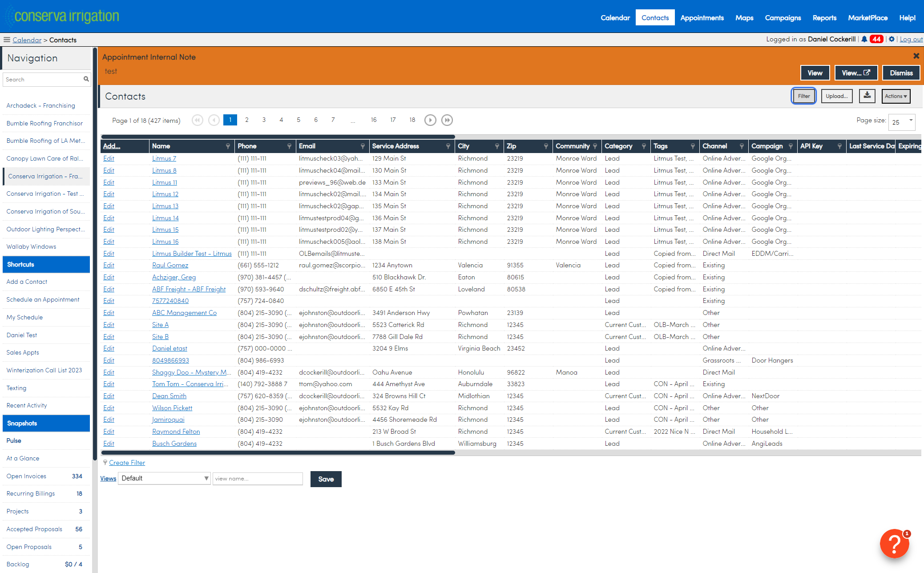
Task: Click the Calendar breadcrumb link
Action: pos(27,40)
